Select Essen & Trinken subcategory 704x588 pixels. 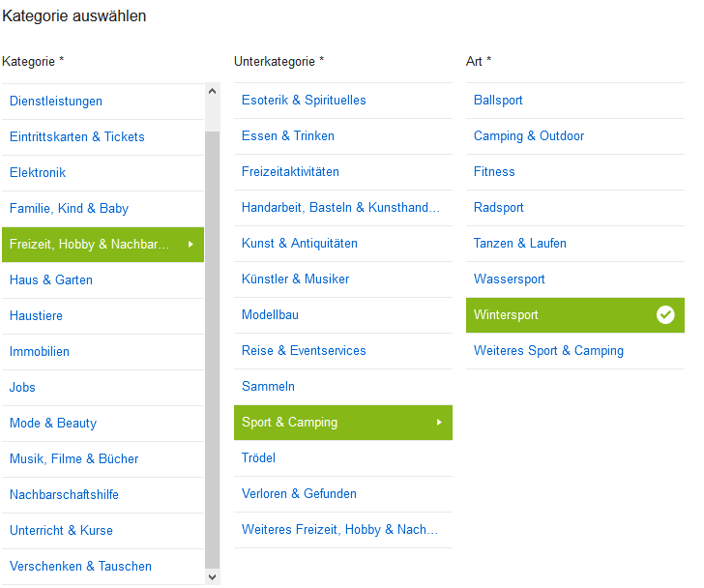click(x=288, y=136)
